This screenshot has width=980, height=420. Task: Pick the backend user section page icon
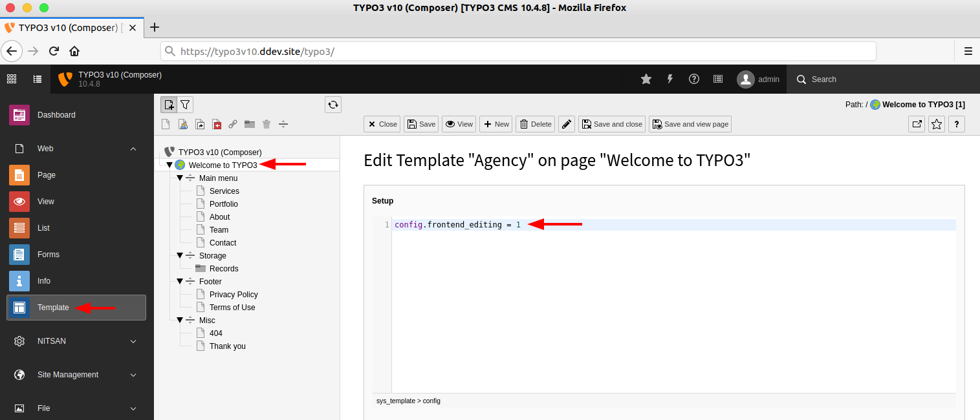(x=183, y=124)
